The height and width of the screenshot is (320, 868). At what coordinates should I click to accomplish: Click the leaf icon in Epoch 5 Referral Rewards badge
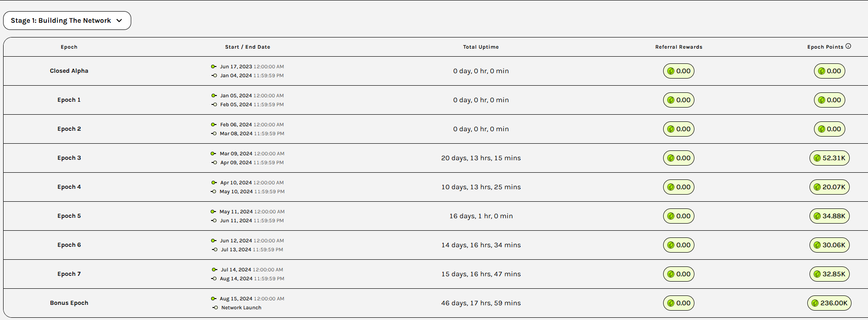(x=671, y=216)
